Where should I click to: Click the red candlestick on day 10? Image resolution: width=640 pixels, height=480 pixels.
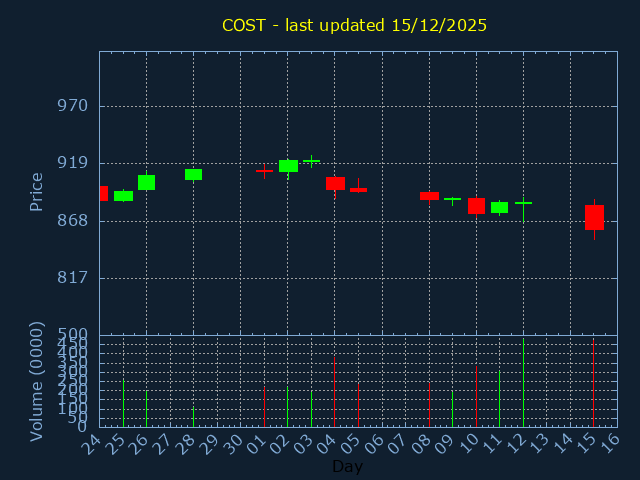tap(476, 206)
